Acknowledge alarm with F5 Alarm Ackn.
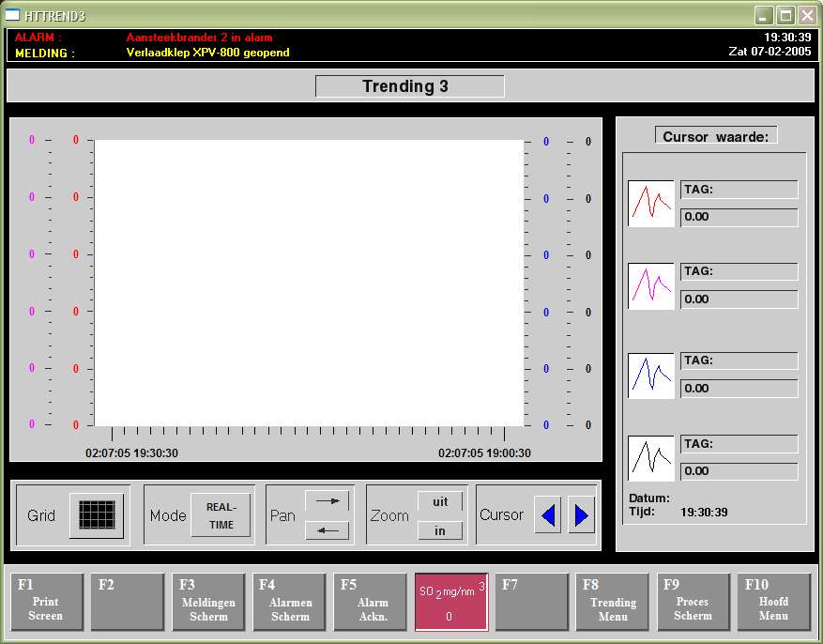 (x=372, y=602)
